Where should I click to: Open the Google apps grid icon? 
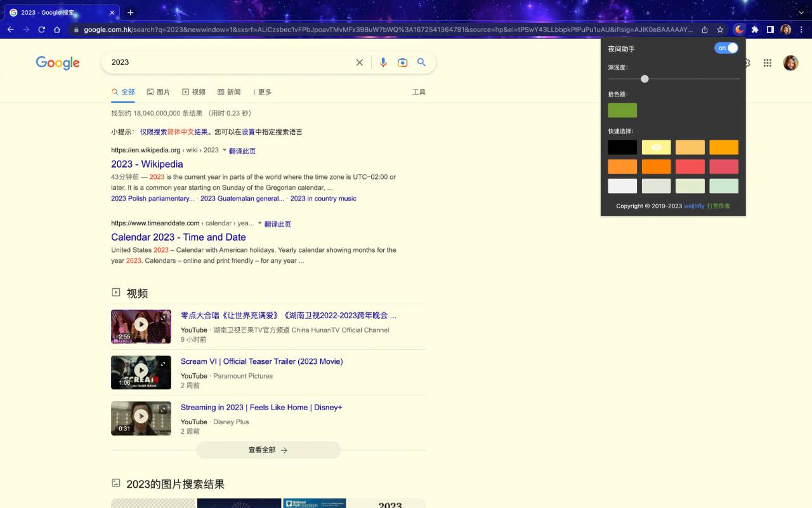(x=768, y=63)
